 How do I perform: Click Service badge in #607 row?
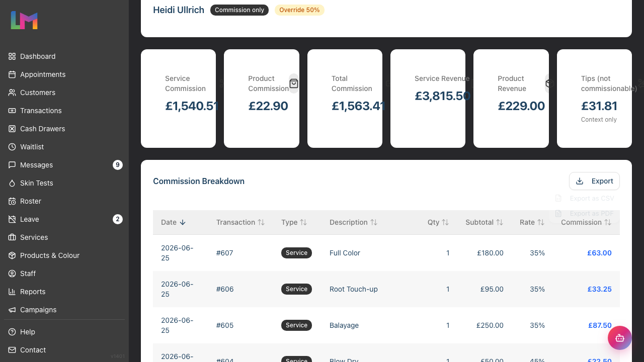[x=296, y=253]
